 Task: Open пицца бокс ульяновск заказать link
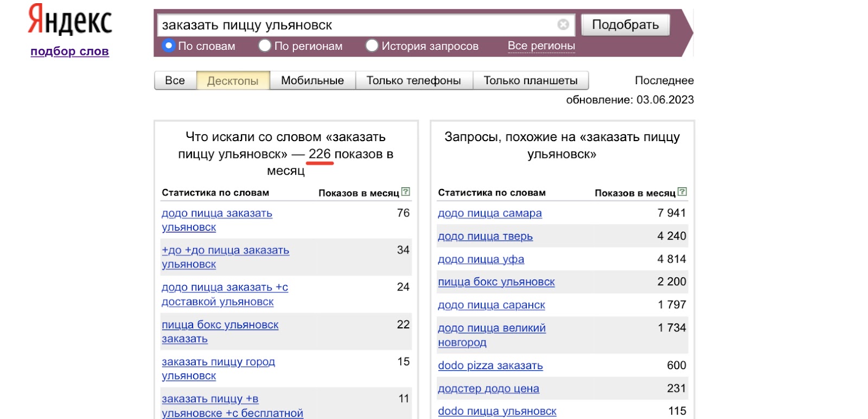click(220, 332)
